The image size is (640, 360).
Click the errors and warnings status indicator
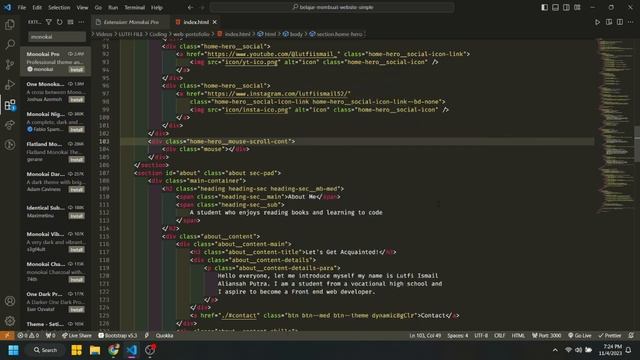(x=28, y=336)
